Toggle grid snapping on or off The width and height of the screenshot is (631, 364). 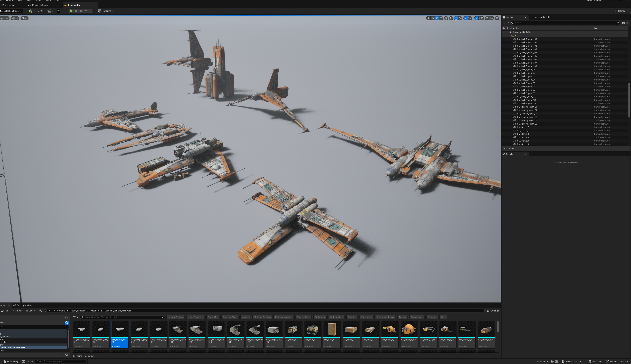[x=456, y=18]
